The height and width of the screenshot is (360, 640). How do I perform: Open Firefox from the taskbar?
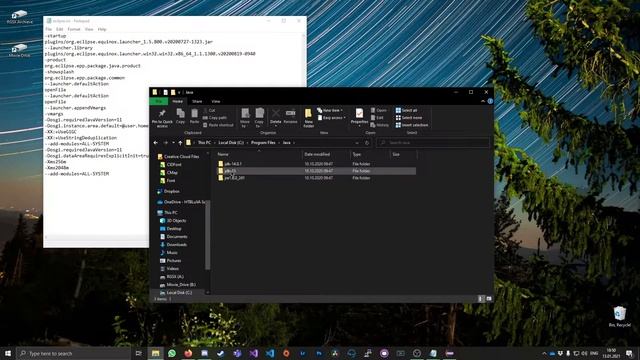point(188,353)
